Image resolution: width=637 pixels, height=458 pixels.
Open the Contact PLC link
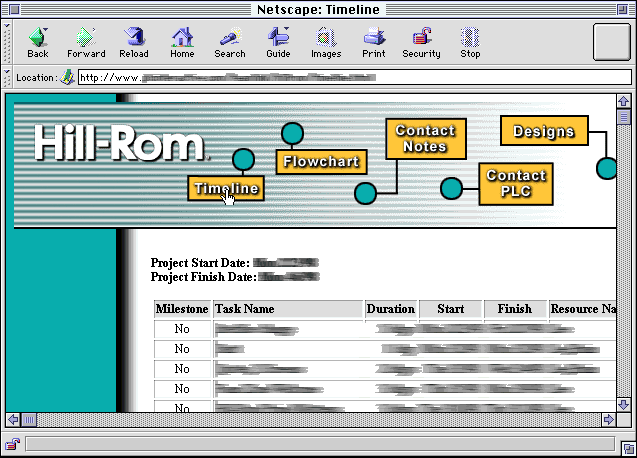[516, 184]
